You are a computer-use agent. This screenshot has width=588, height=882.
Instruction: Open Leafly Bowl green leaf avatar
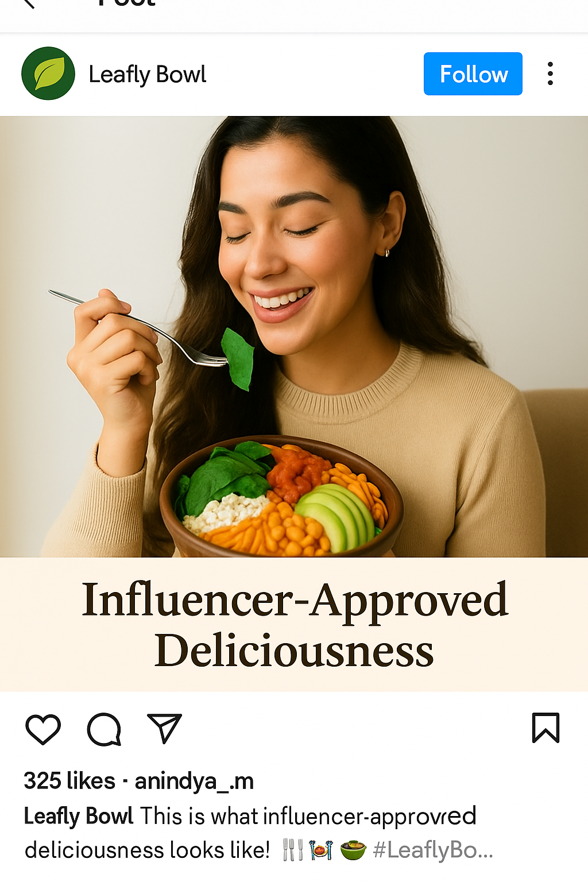tap(48, 73)
